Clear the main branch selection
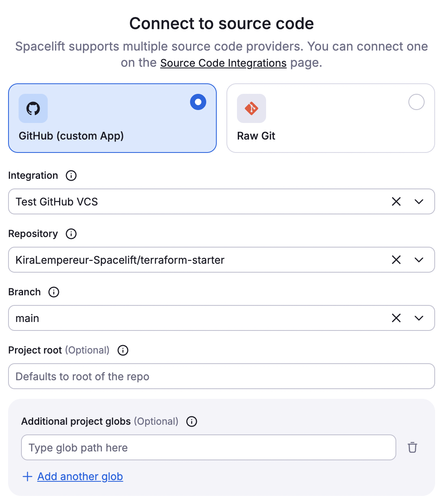Image resolution: width=444 pixels, height=504 pixels. tap(396, 318)
